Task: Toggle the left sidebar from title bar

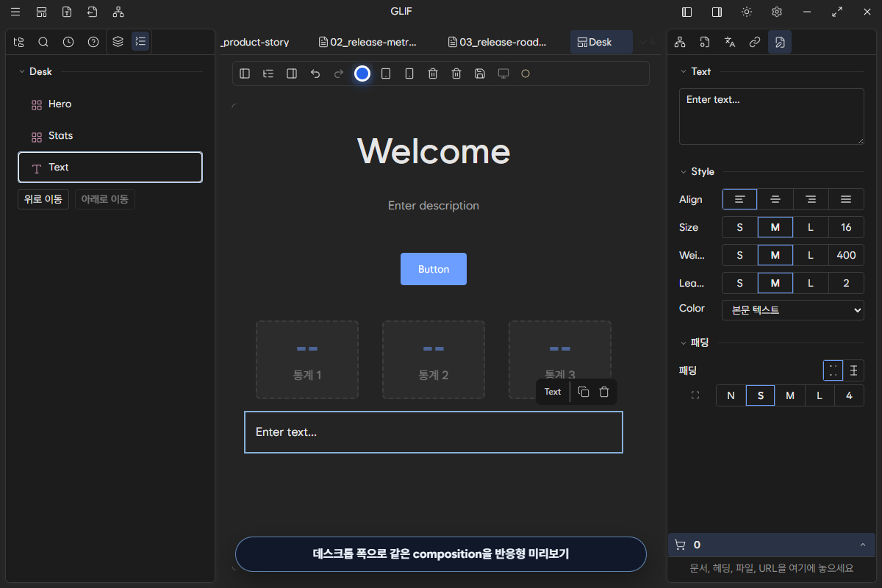Action: pos(687,12)
